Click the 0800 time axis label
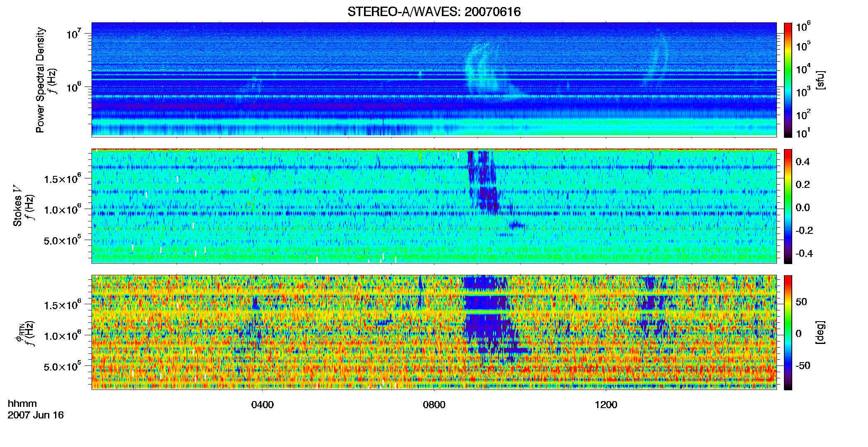 pos(434,405)
